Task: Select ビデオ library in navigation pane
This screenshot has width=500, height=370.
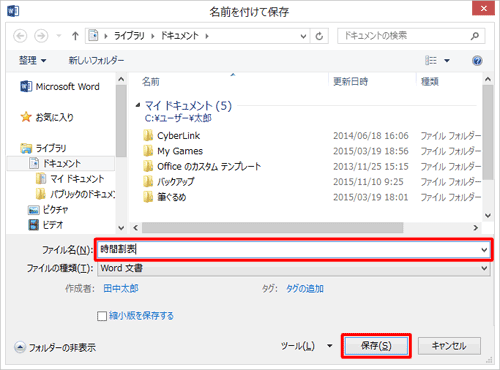Action: tap(45, 225)
